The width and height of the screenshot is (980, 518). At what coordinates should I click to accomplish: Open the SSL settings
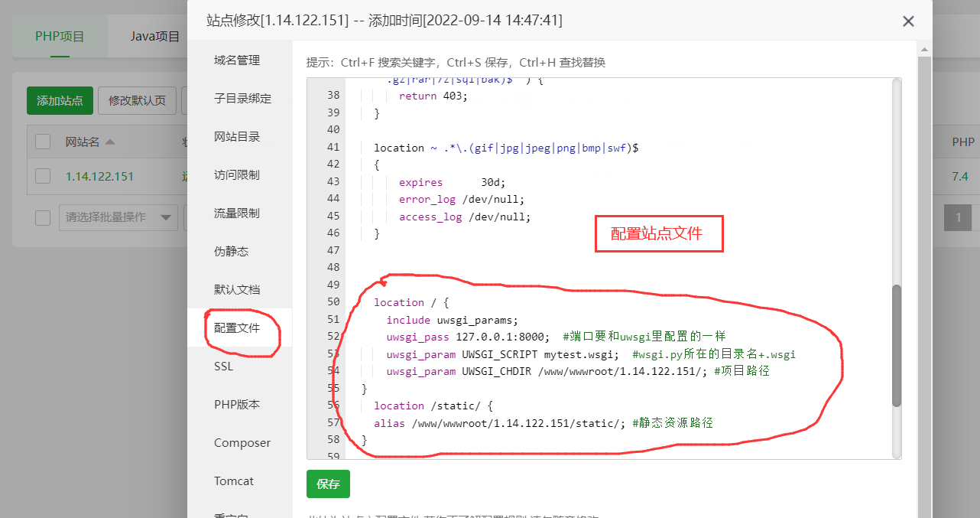(222, 366)
